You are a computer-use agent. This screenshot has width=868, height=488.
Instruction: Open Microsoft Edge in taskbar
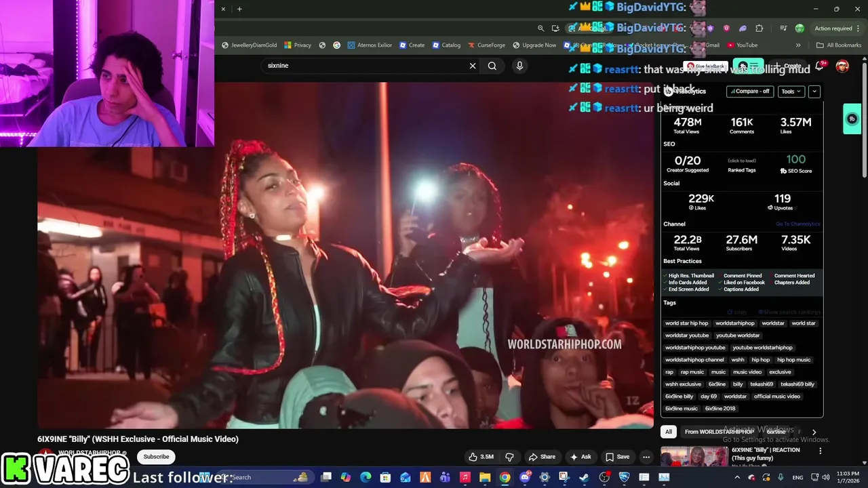tap(366, 477)
